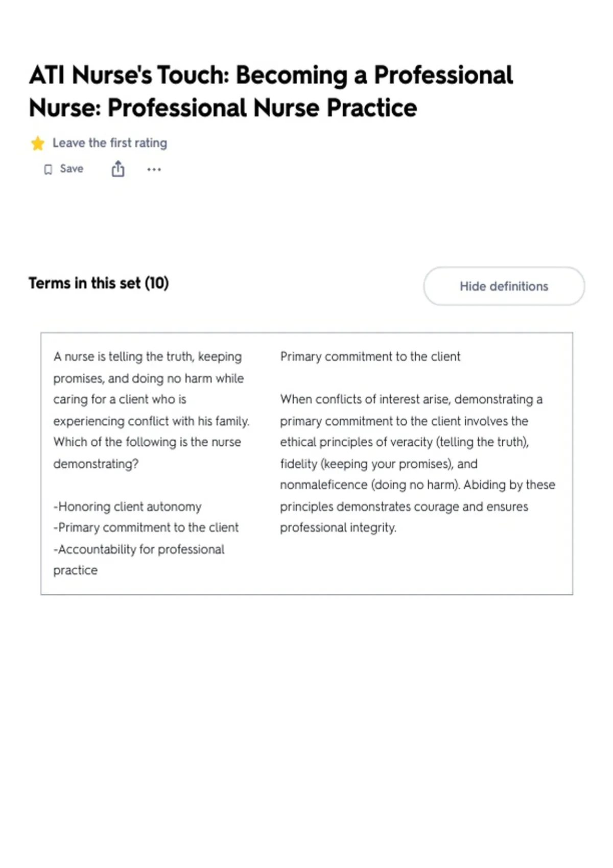Screen dimensions: 613x868
Task: Open the share icon
Action: [118, 168]
